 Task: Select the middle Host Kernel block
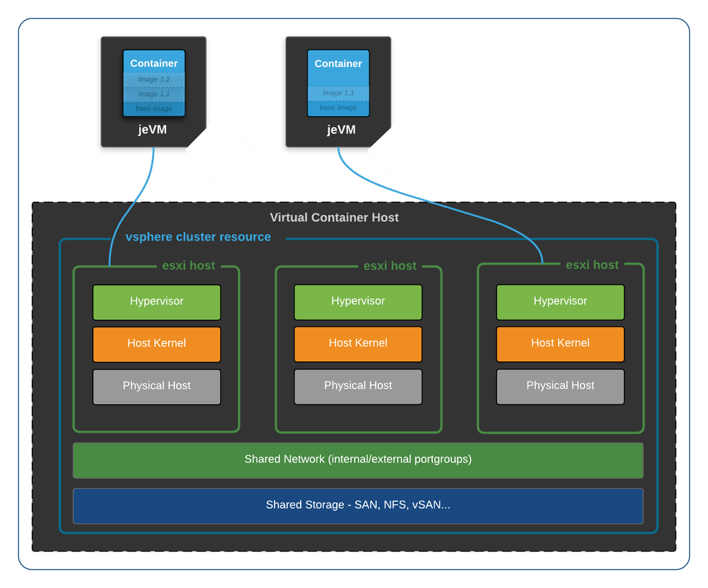(x=357, y=343)
